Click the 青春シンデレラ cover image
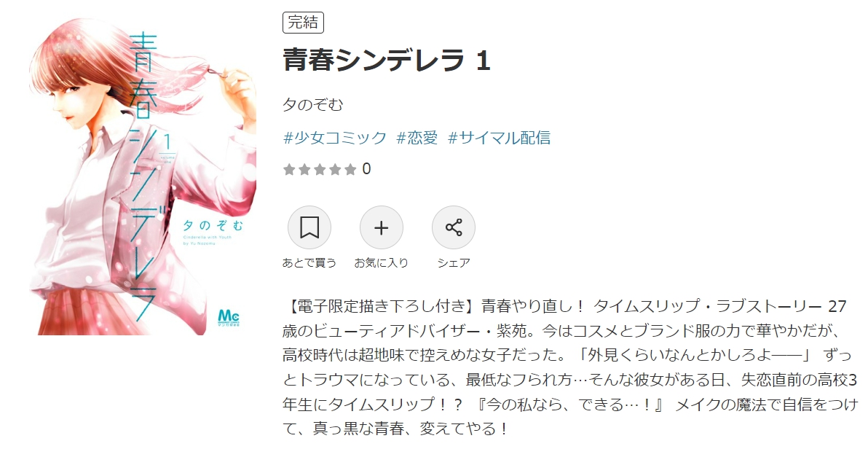868x449 pixels. pos(143,176)
